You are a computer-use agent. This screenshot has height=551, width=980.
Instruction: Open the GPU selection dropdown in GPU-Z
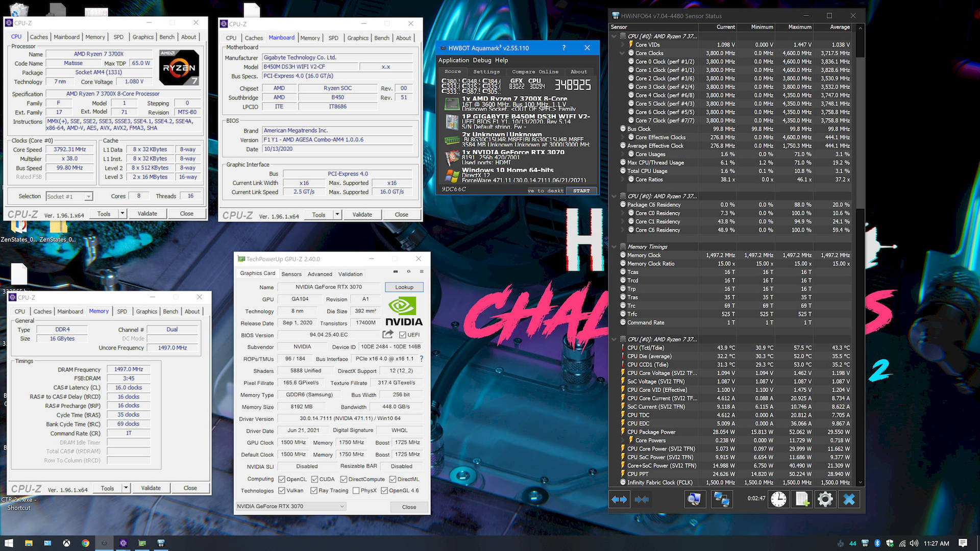(290, 506)
